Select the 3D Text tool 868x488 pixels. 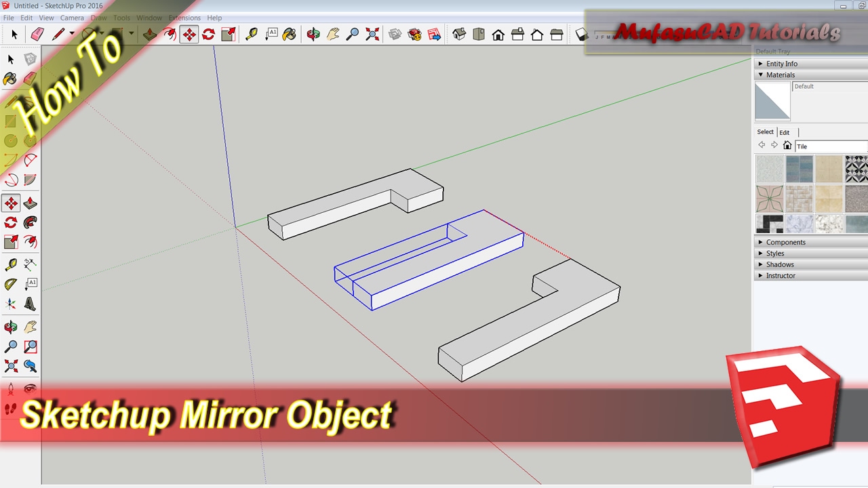tap(30, 304)
